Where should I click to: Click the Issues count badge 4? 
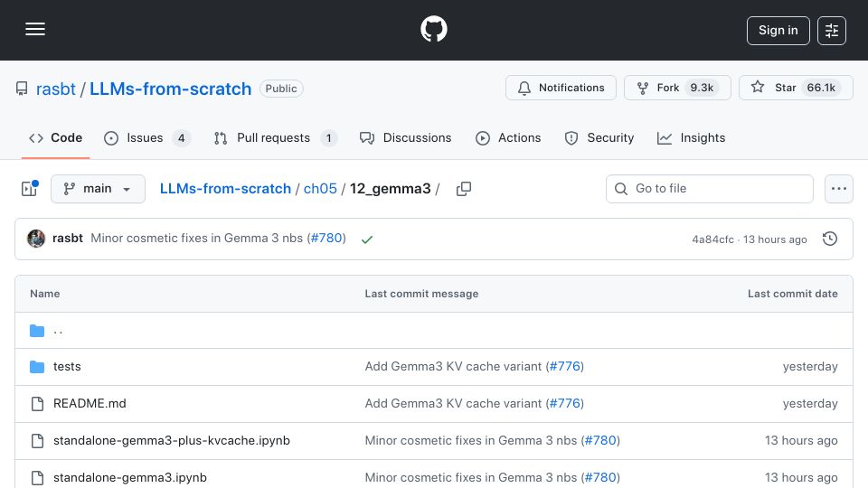coord(181,137)
